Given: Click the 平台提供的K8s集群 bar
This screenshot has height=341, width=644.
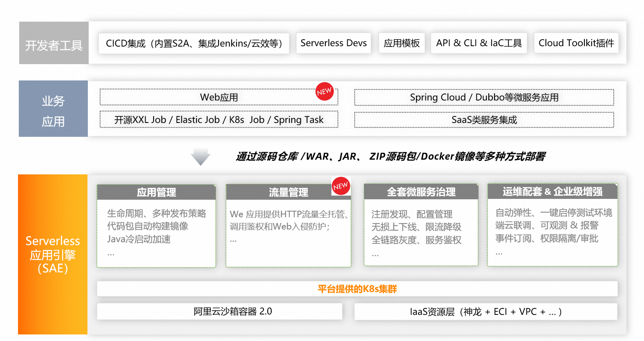Looking at the screenshot, I should (357, 289).
